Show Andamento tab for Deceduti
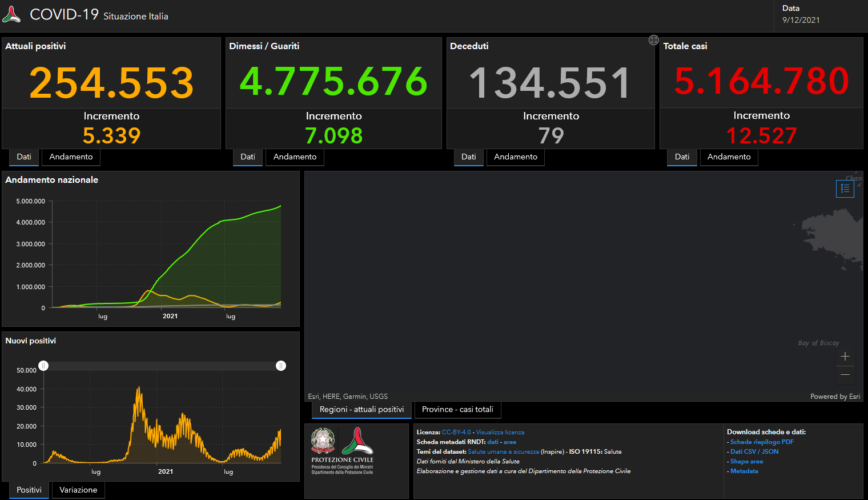 (515, 157)
